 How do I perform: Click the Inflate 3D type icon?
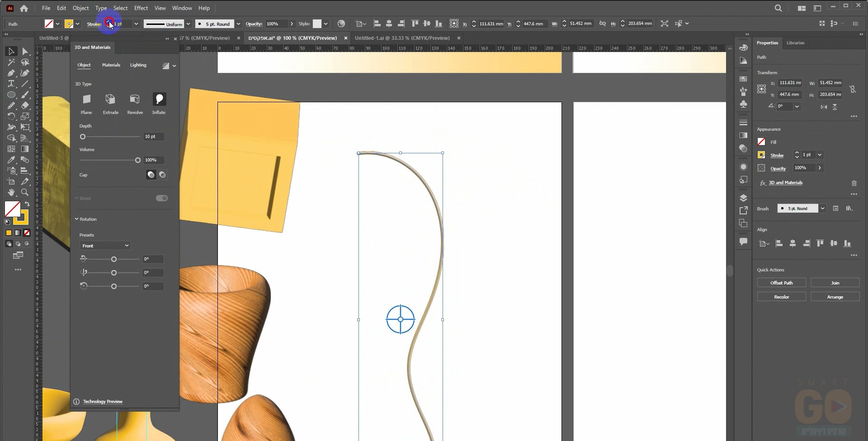[159, 99]
